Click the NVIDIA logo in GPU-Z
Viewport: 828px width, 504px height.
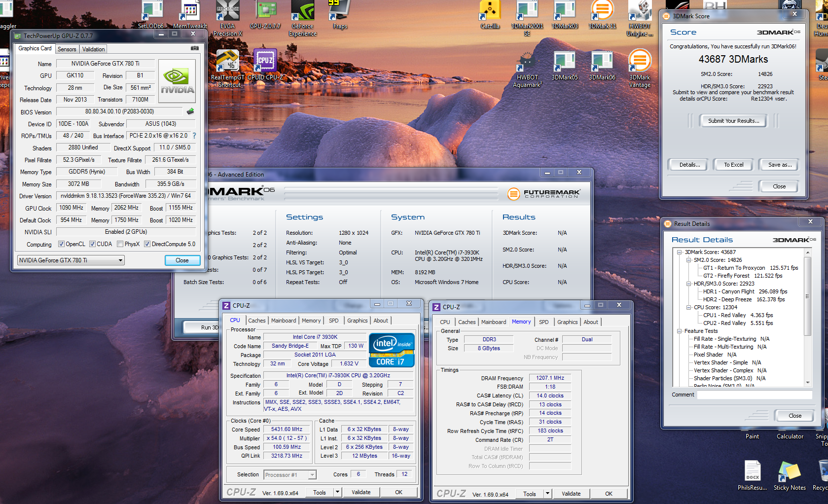click(x=177, y=81)
